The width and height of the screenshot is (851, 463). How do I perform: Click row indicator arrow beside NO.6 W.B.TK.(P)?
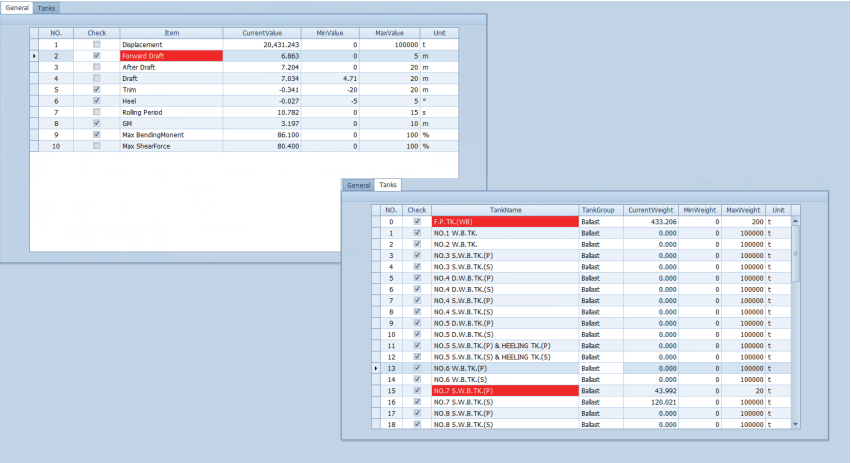pyautogui.click(x=376, y=368)
